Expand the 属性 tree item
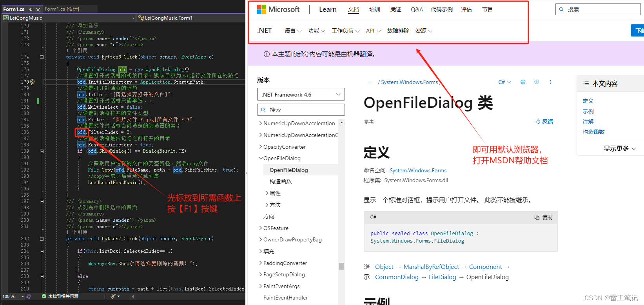 click(267, 193)
